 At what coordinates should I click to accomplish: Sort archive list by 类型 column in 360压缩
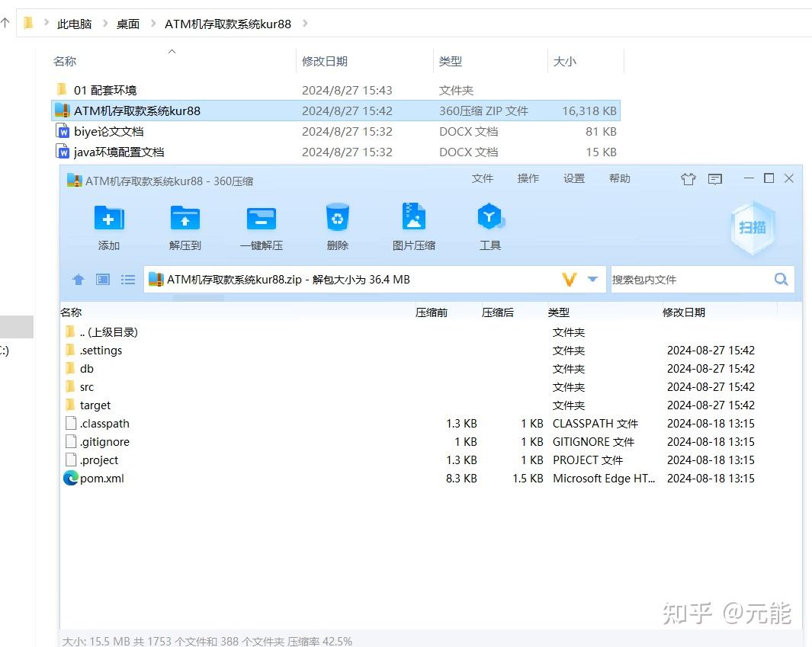tap(559, 312)
